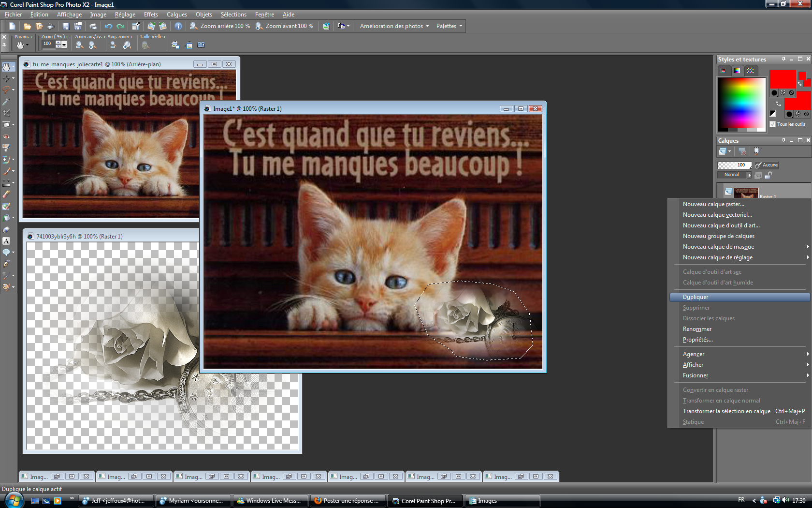Toggle the 'Tous les outils' checkbox
812x508 pixels.
pyautogui.click(x=773, y=124)
